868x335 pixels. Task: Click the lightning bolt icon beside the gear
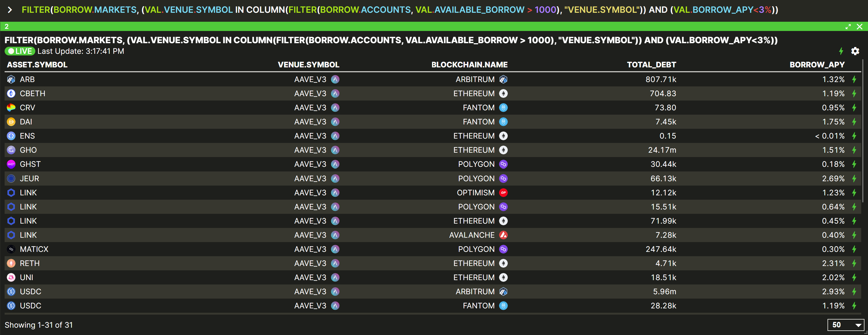[841, 51]
